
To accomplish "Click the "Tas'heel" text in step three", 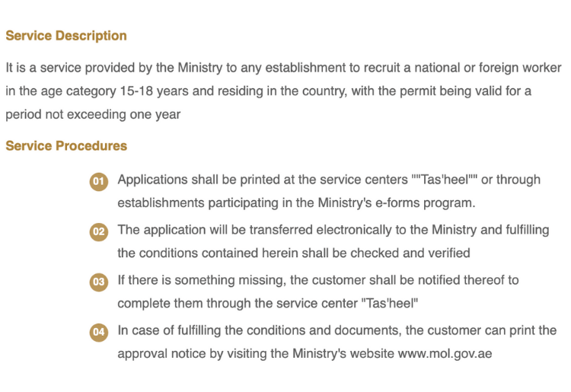I will click(x=390, y=303).
